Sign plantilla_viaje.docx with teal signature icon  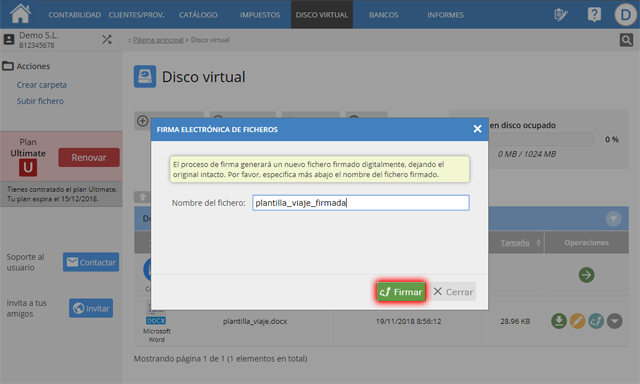point(596,321)
